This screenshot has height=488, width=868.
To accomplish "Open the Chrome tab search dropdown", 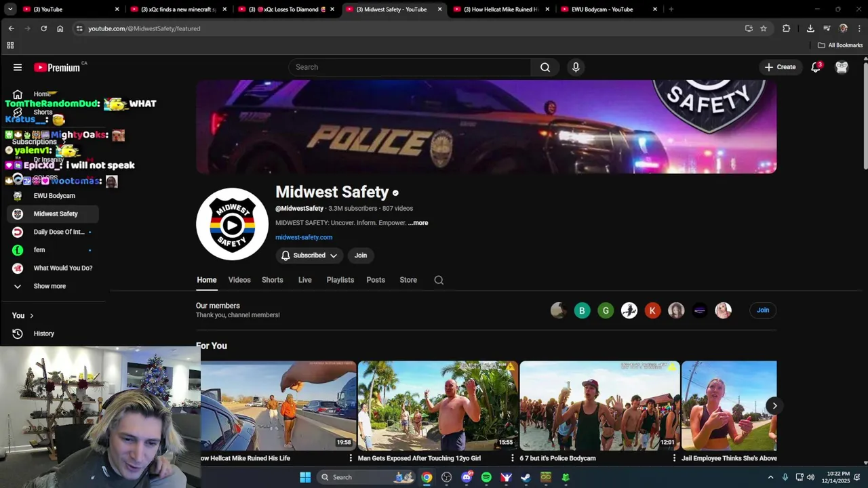I will pyautogui.click(x=10, y=9).
